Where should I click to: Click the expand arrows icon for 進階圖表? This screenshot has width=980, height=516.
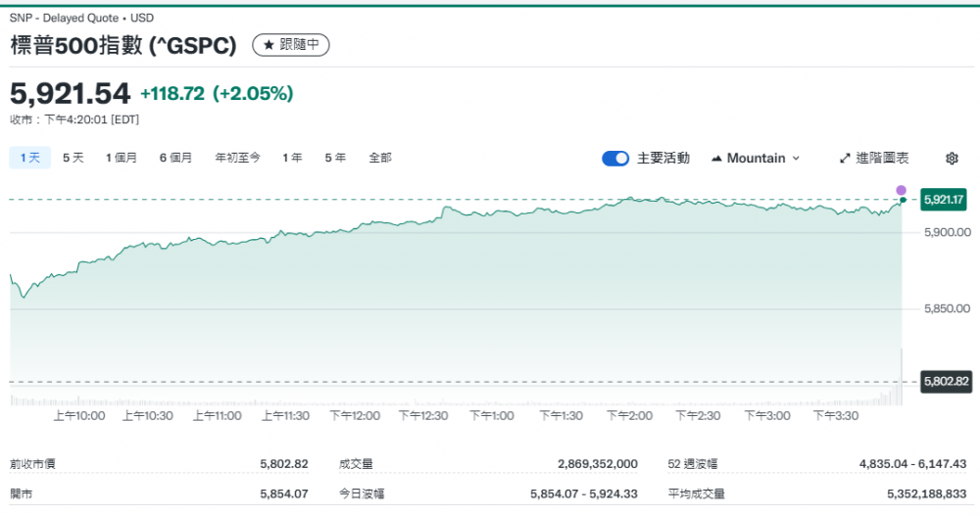click(x=846, y=159)
